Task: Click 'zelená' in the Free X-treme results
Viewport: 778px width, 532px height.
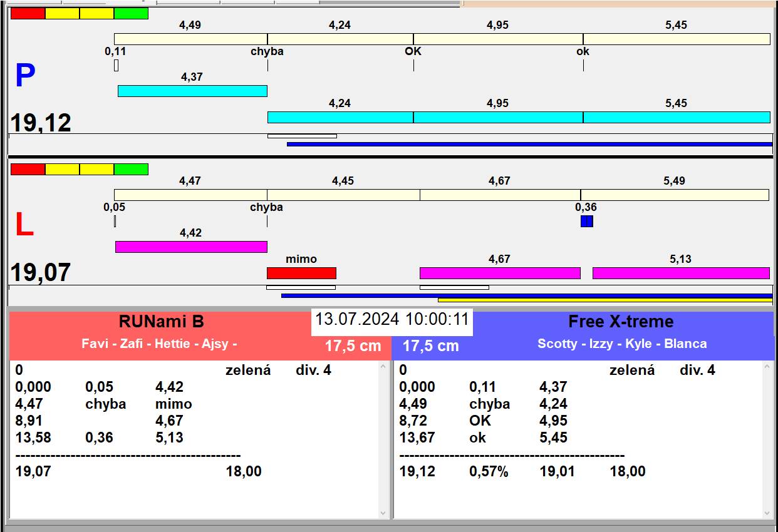Action: [x=632, y=370]
